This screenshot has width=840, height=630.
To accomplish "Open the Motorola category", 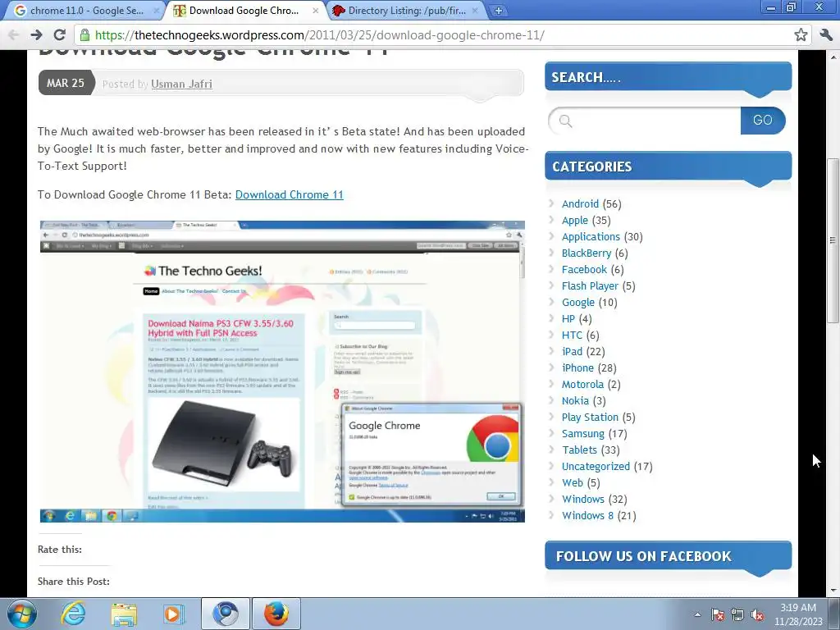I will pos(583,385).
